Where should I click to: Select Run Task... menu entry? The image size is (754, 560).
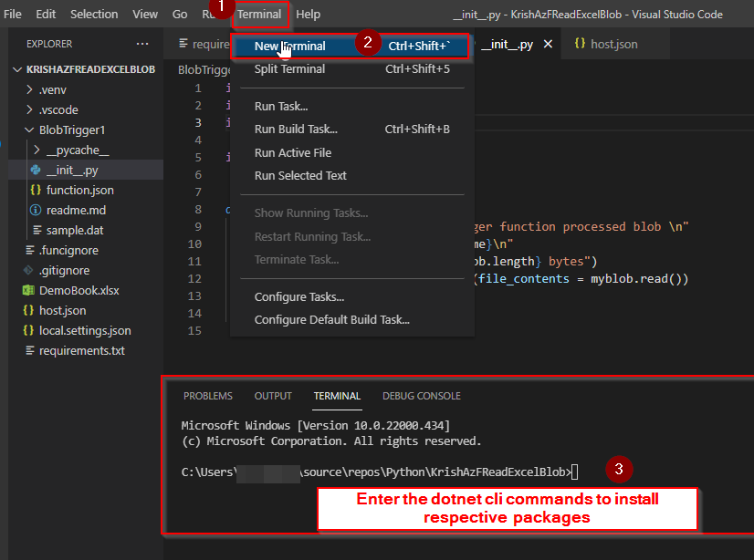click(352, 106)
